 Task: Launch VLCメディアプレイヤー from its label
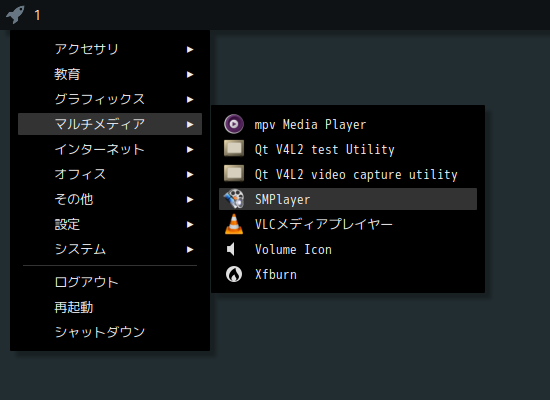(323, 224)
